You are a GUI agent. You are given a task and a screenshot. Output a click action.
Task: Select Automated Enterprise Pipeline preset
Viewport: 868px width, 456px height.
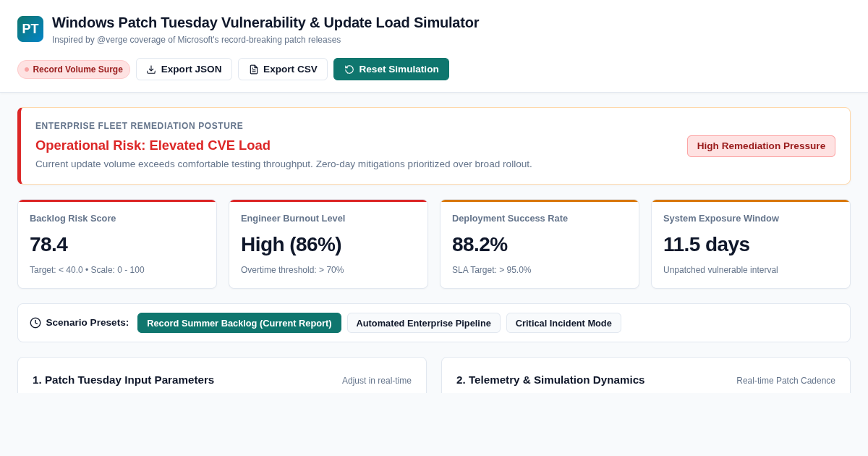(424, 323)
